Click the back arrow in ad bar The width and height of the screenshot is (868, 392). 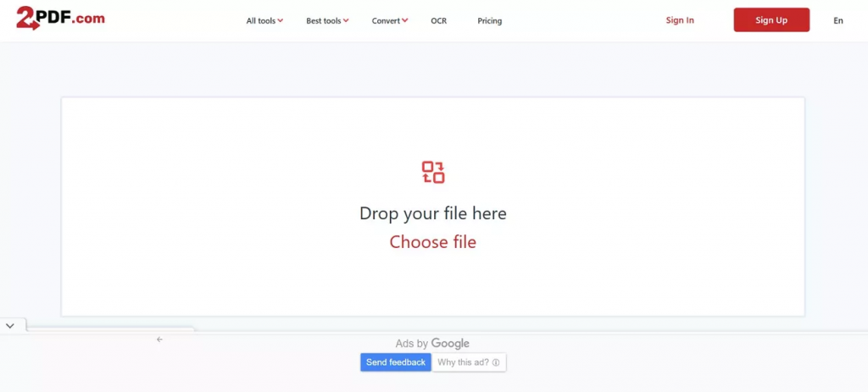[159, 340]
